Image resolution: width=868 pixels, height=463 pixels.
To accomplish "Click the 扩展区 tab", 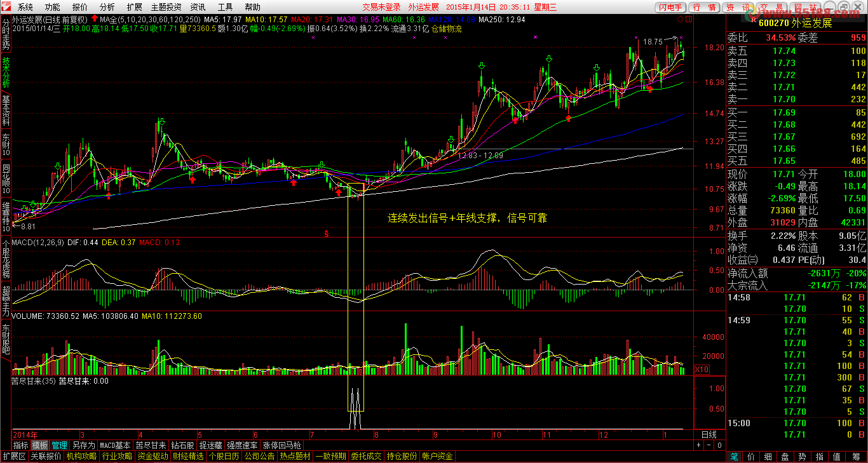I will coord(15,456).
